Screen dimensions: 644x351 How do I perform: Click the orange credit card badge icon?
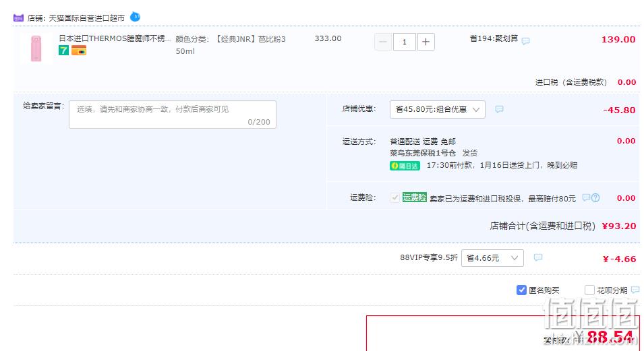(x=79, y=51)
